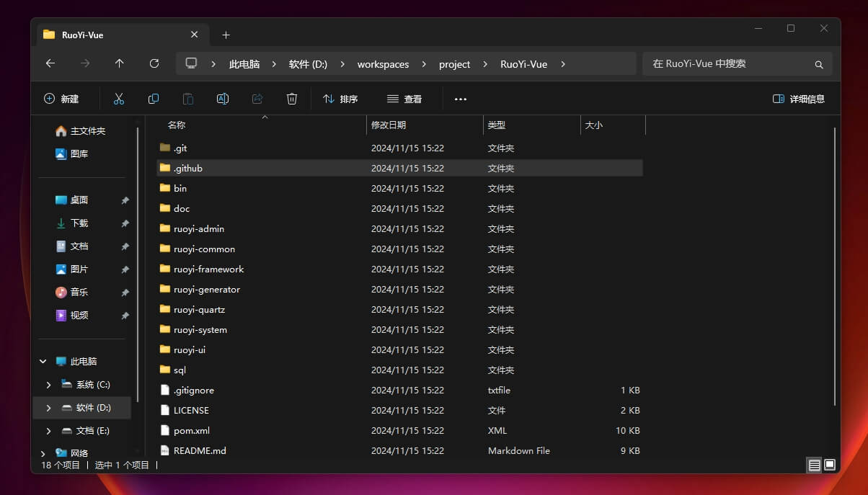
Task: Click the monitor icon in address bar
Action: coord(191,63)
